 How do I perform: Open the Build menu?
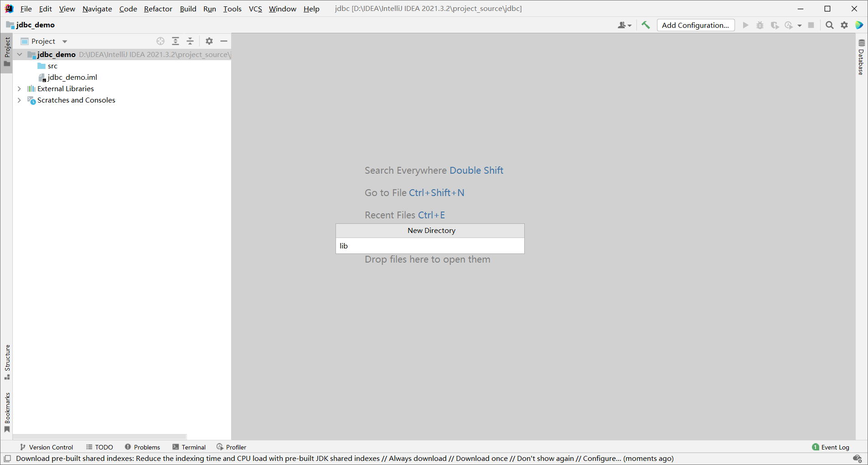(x=188, y=9)
